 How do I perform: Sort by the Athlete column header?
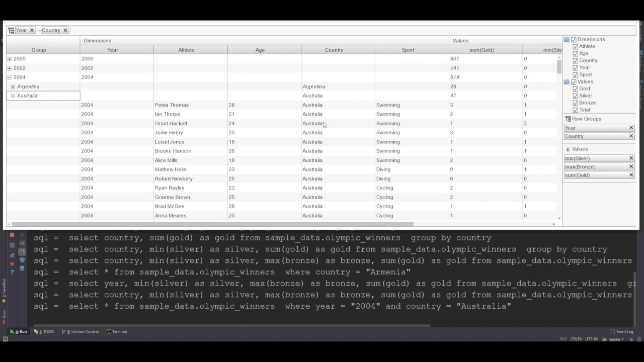191,50
